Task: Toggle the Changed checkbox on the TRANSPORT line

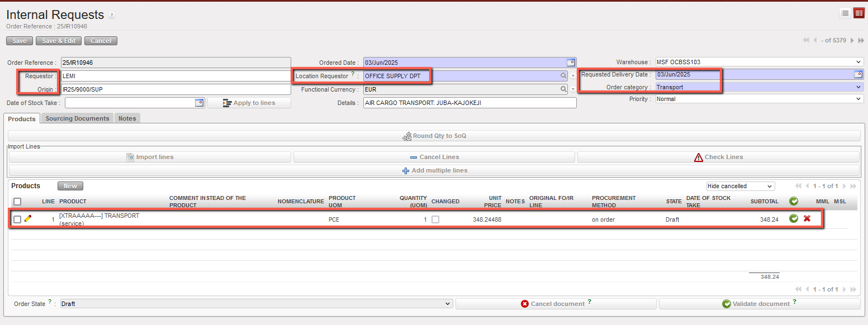Action: (x=435, y=219)
